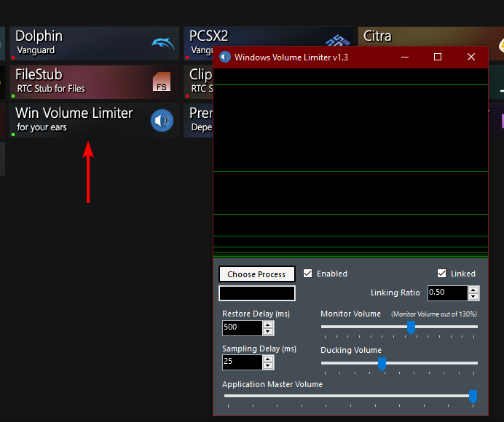Increase Restore Delay with up arrow
The height and width of the screenshot is (422, 504).
click(268, 325)
